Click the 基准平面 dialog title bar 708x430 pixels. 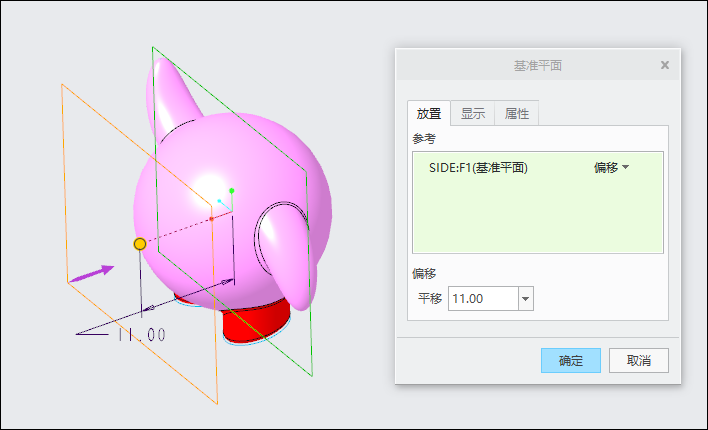(x=538, y=65)
